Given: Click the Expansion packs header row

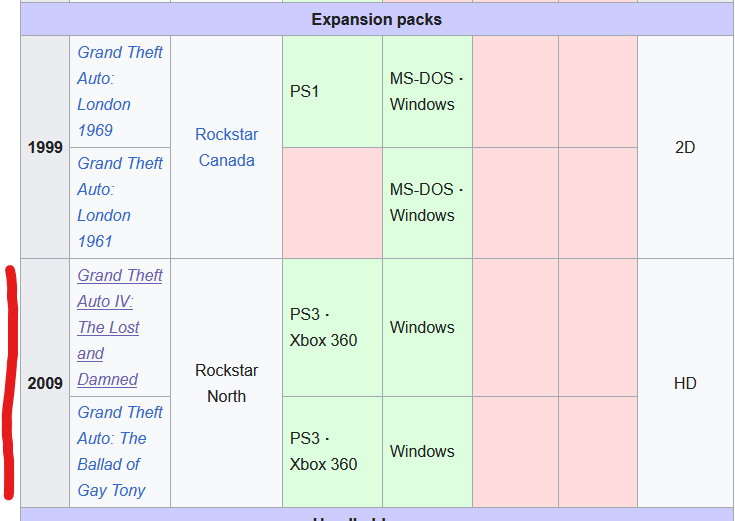Looking at the screenshot, I should tap(377, 19).
